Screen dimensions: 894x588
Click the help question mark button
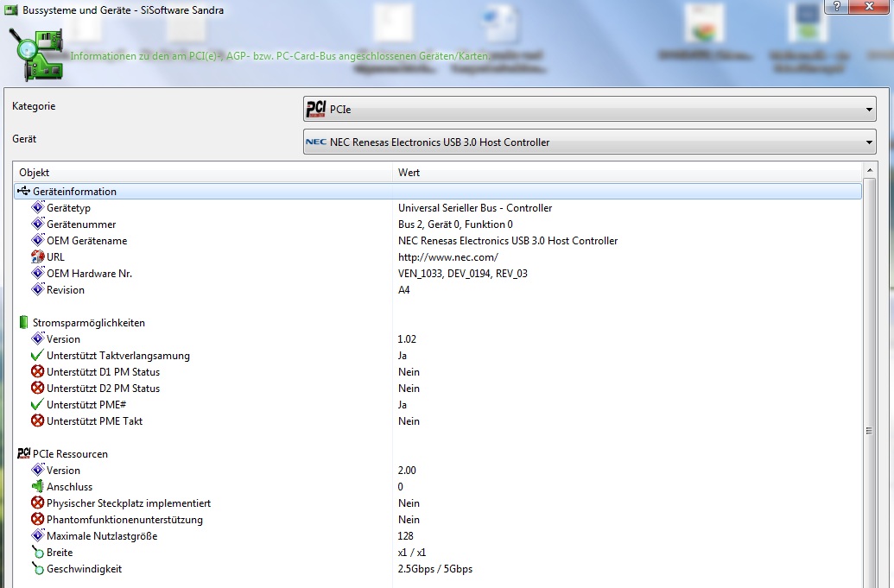click(x=836, y=6)
